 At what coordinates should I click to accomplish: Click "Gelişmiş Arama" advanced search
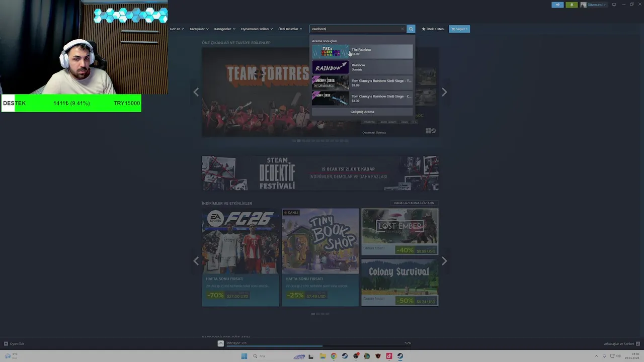point(362,112)
